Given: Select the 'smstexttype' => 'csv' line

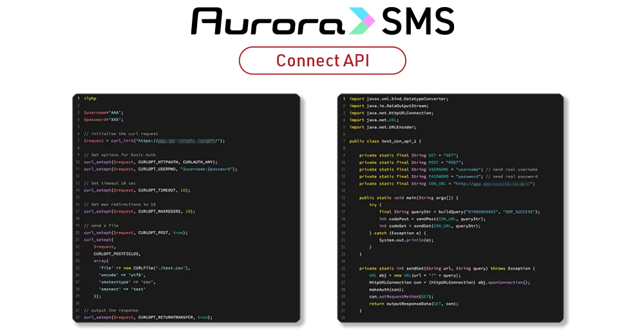Looking at the screenshot, I should click(x=127, y=282).
